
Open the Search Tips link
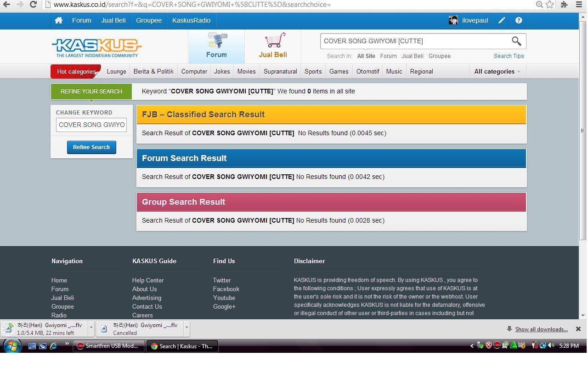pos(509,56)
